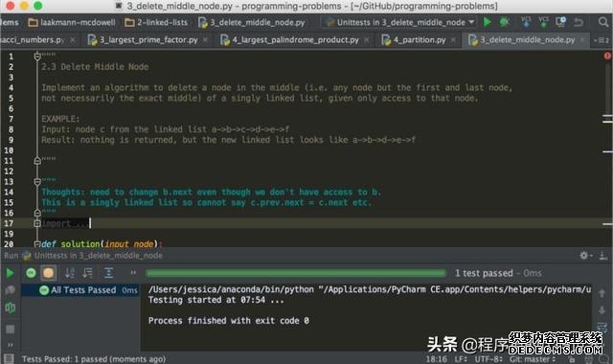Click the VCS update project icon

tap(526, 22)
